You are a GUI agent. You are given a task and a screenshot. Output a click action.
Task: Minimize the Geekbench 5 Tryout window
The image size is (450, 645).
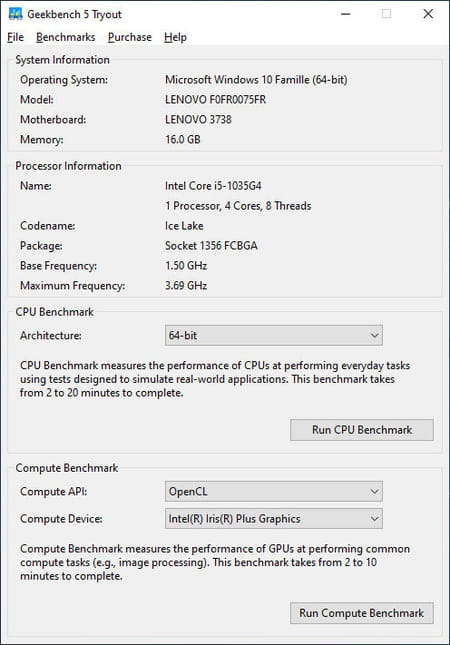click(346, 14)
